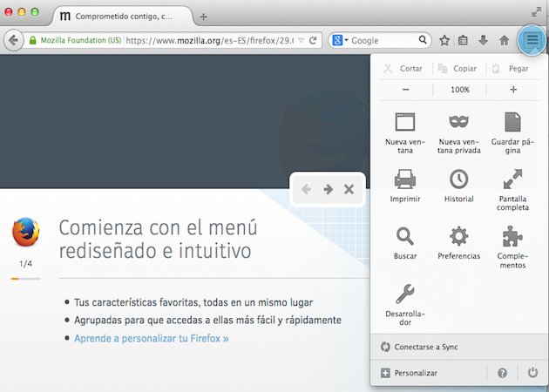Click Mozilla Foundation (US) identity label

coord(81,40)
